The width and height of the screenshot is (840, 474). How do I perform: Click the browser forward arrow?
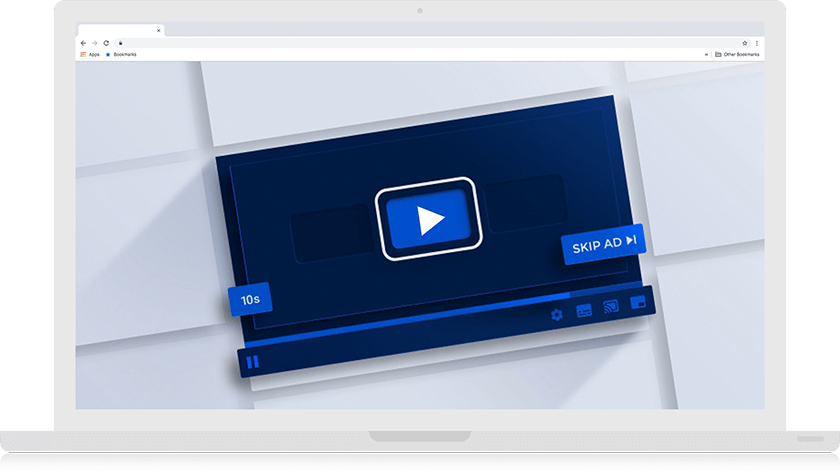point(94,43)
